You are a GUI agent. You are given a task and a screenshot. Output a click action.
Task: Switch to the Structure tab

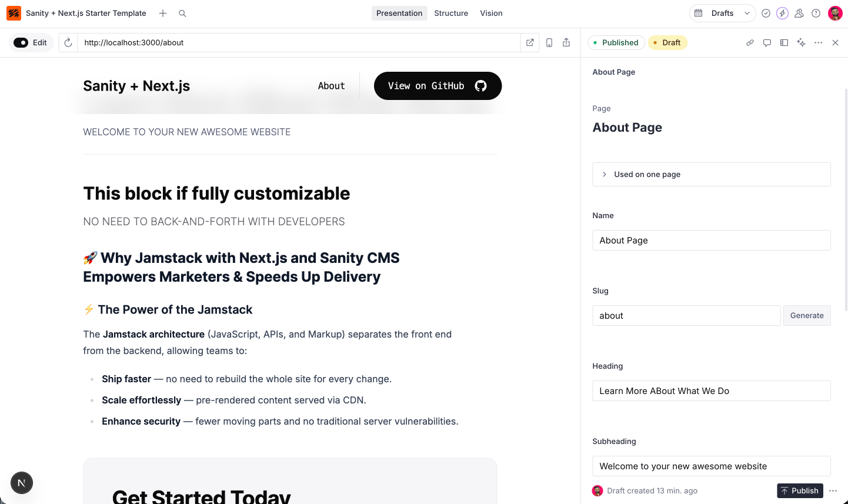pos(451,13)
